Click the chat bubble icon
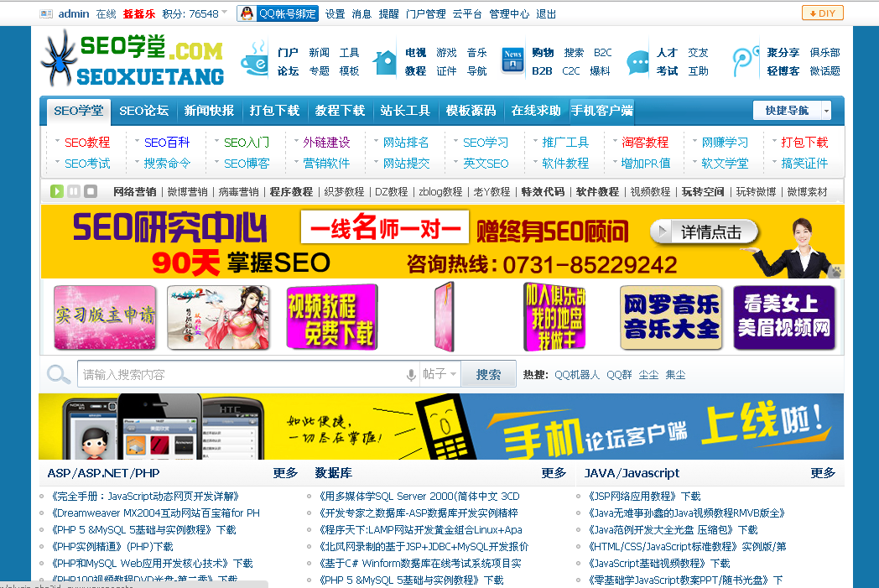The image size is (879, 588). click(x=637, y=62)
